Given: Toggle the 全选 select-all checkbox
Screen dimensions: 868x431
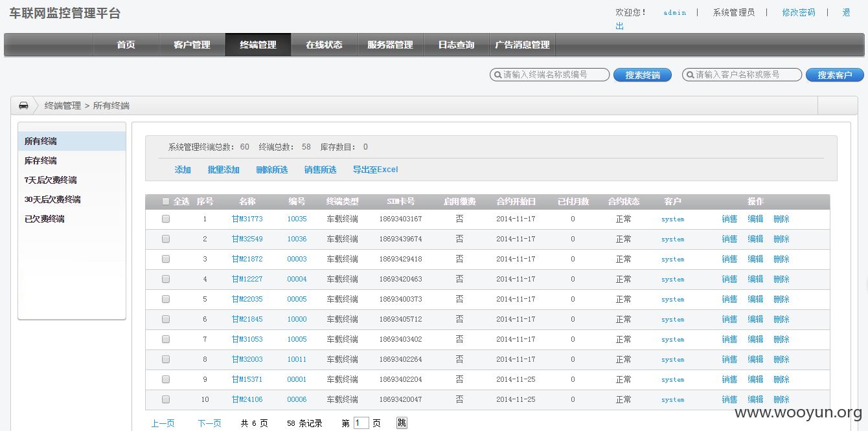Looking at the screenshot, I should click(166, 201).
